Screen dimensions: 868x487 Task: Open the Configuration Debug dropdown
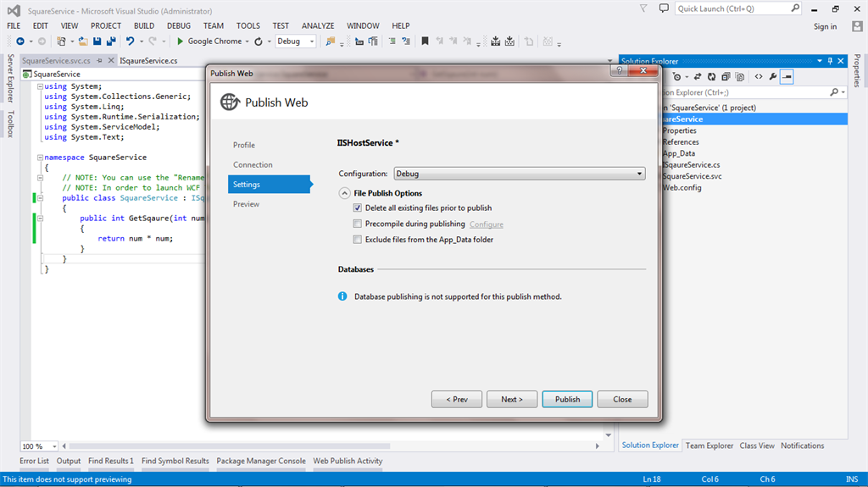pyautogui.click(x=520, y=174)
